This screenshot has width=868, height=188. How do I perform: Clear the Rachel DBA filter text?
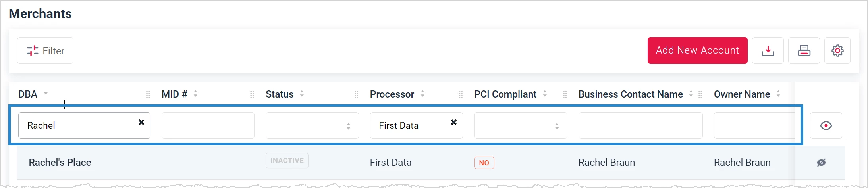(x=141, y=122)
